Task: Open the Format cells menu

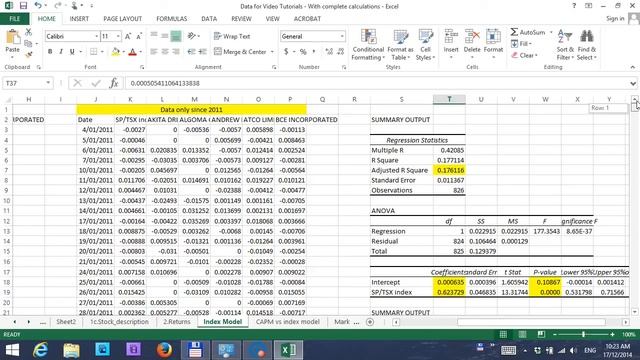Action: click(493, 44)
